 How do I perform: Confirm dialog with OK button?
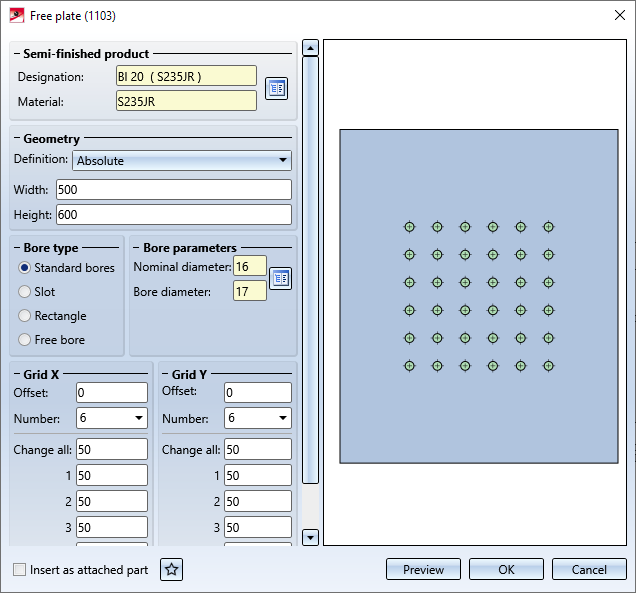(506, 570)
